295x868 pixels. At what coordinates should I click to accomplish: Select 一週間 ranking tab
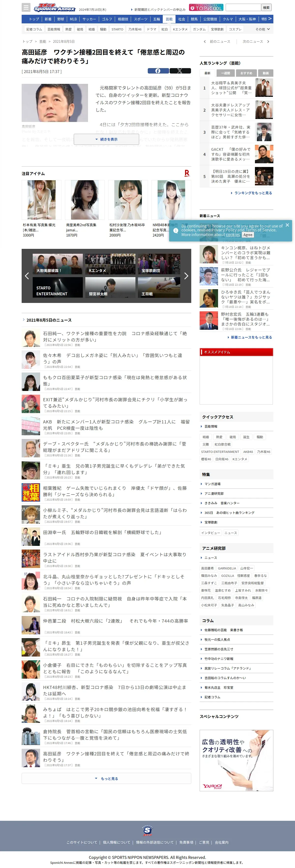pos(226,73)
